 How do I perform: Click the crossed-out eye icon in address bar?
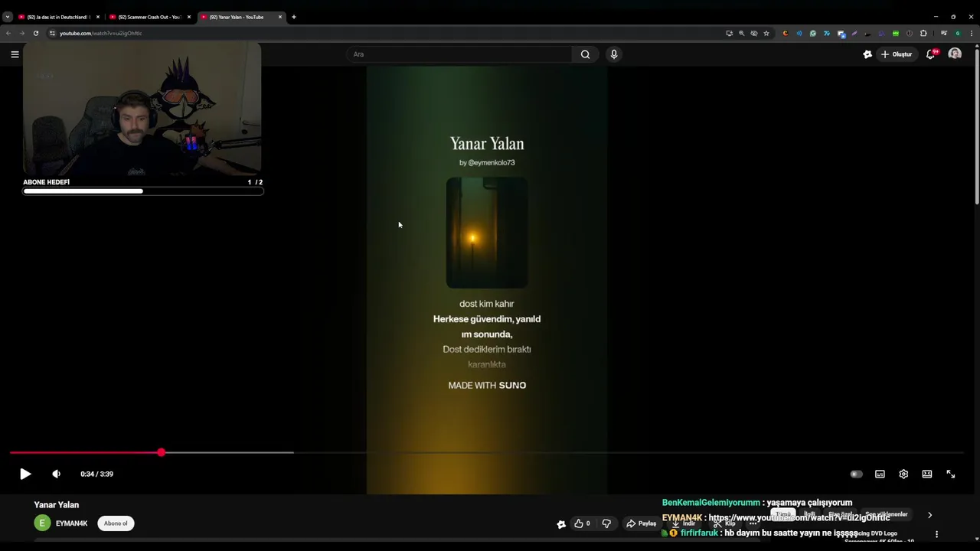tap(753, 33)
